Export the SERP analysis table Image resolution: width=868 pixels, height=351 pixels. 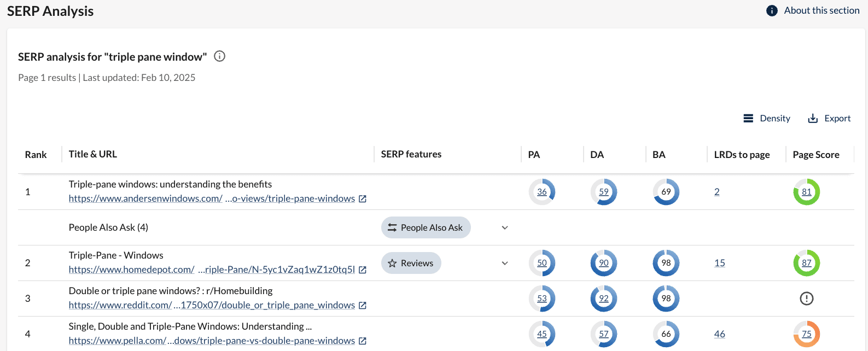pyautogui.click(x=829, y=119)
